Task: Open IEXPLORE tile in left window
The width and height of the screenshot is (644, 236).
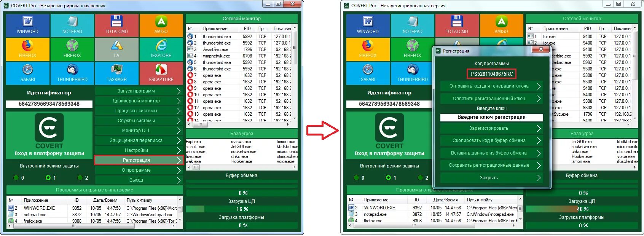Action: pos(161,49)
